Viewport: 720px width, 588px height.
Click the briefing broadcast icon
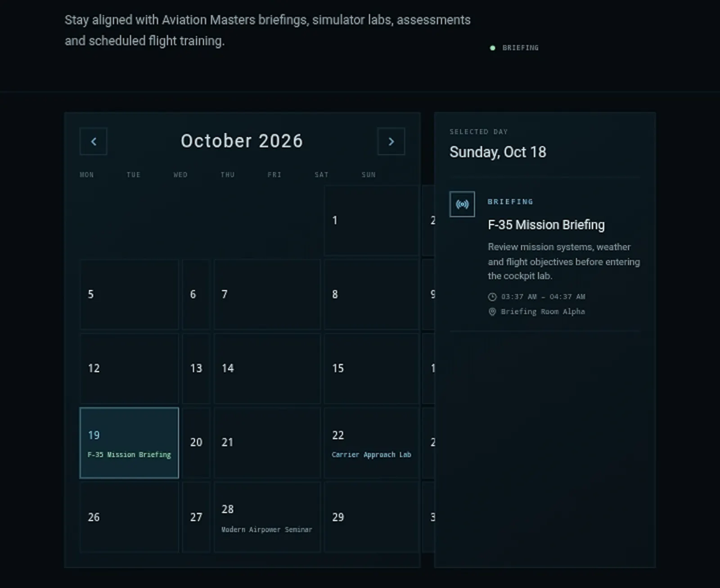(x=462, y=204)
